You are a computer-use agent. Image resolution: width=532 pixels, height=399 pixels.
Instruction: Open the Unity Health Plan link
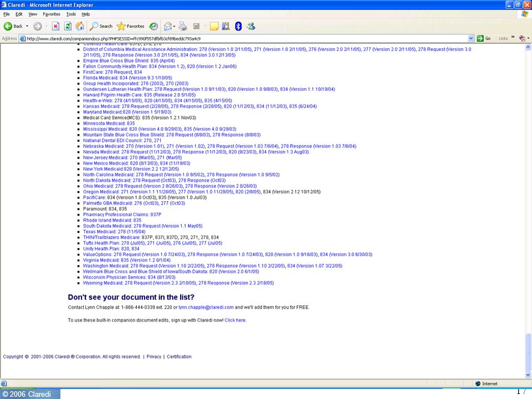point(111,249)
